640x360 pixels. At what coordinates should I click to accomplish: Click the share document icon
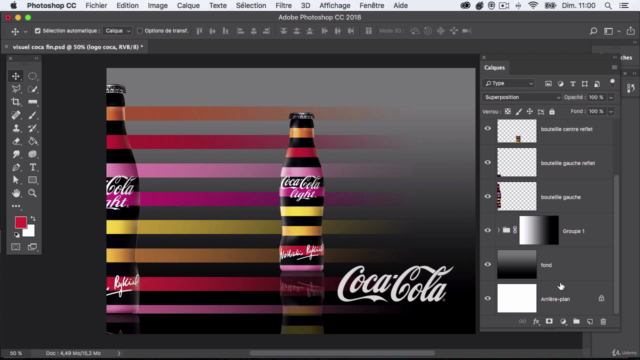[631, 31]
